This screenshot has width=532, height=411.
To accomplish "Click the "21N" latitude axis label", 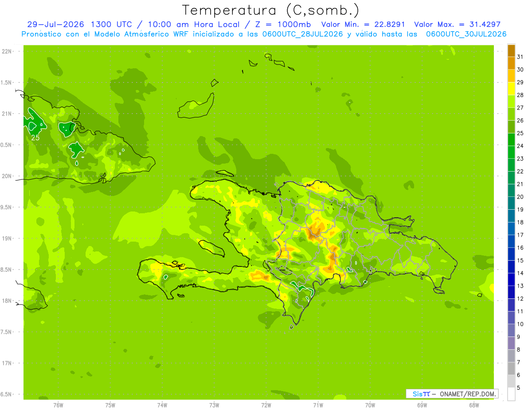I will 7,114.
